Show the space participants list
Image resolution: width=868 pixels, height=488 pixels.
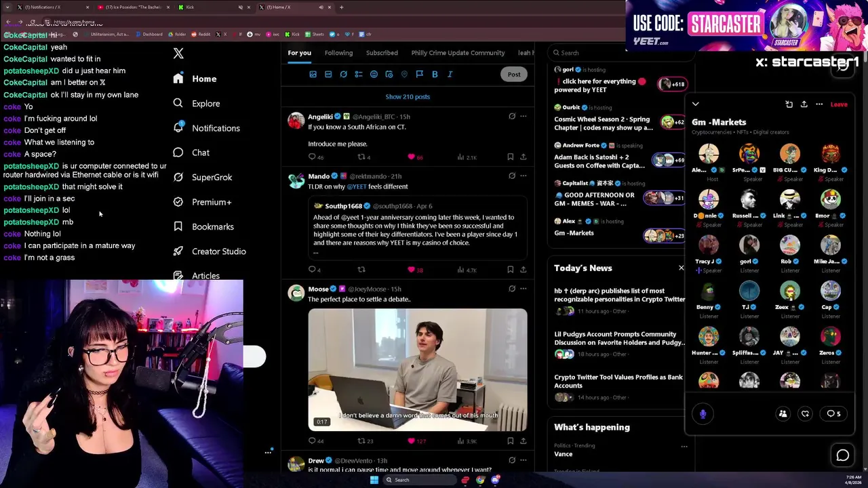click(x=783, y=413)
